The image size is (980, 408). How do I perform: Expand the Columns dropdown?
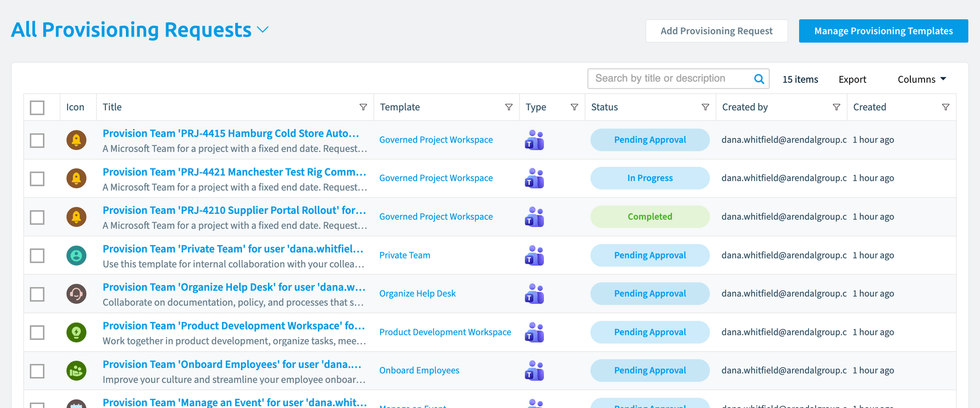922,79
